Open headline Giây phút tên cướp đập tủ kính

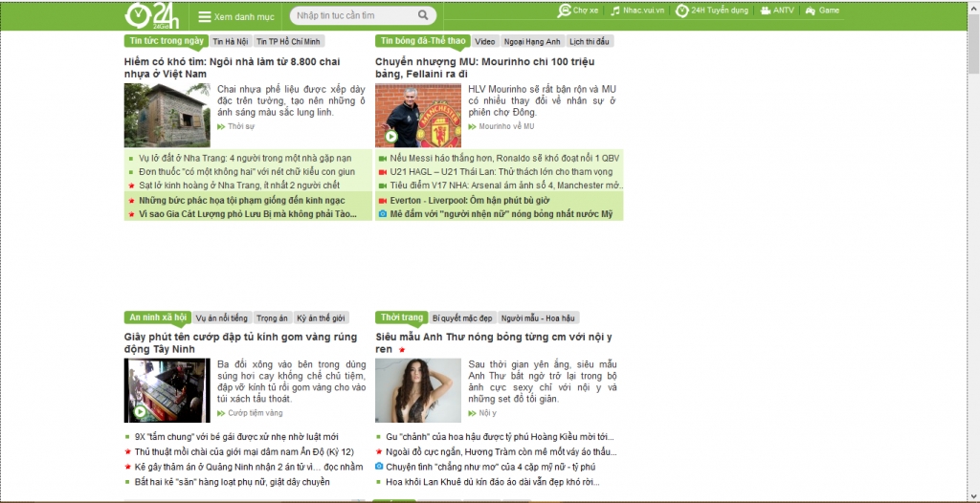[x=240, y=343]
